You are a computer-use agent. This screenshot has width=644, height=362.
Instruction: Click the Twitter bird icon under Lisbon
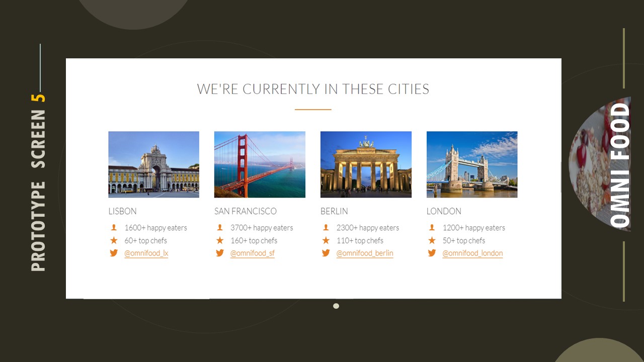(114, 253)
